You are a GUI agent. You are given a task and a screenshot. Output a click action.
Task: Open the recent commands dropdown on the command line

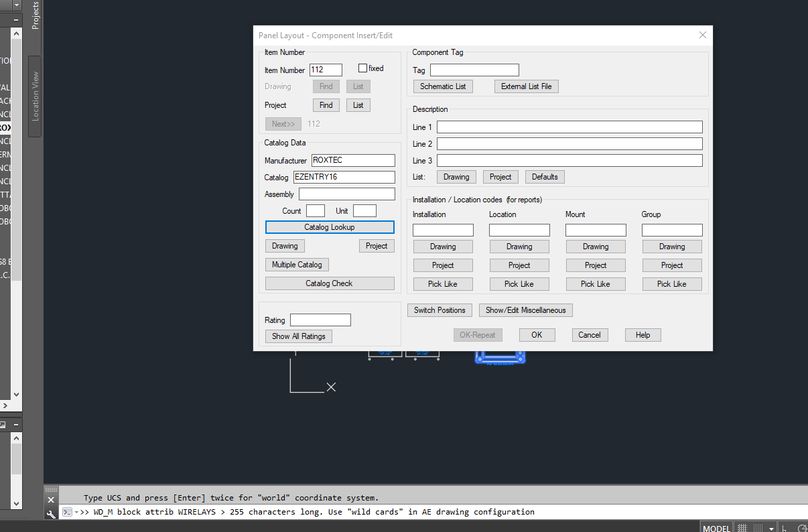[x=76, y=512]
